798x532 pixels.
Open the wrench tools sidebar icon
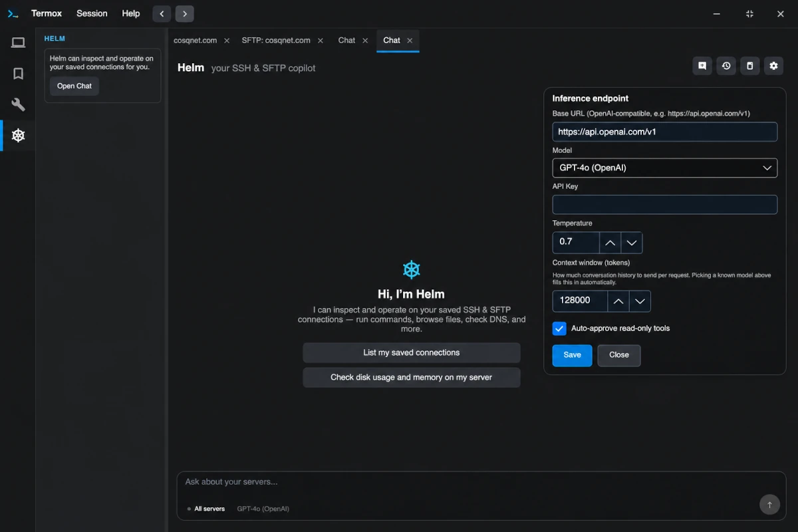tap(18, 104)
